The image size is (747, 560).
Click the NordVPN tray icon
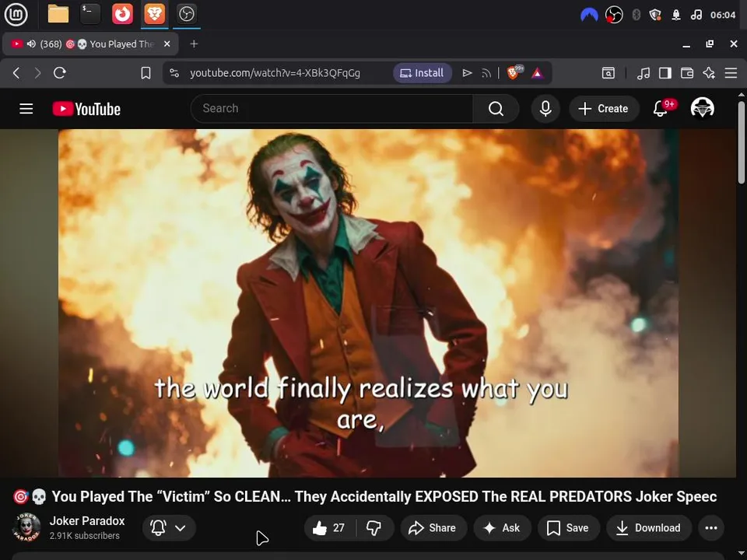pyautogui.click(x=589, y=15)
